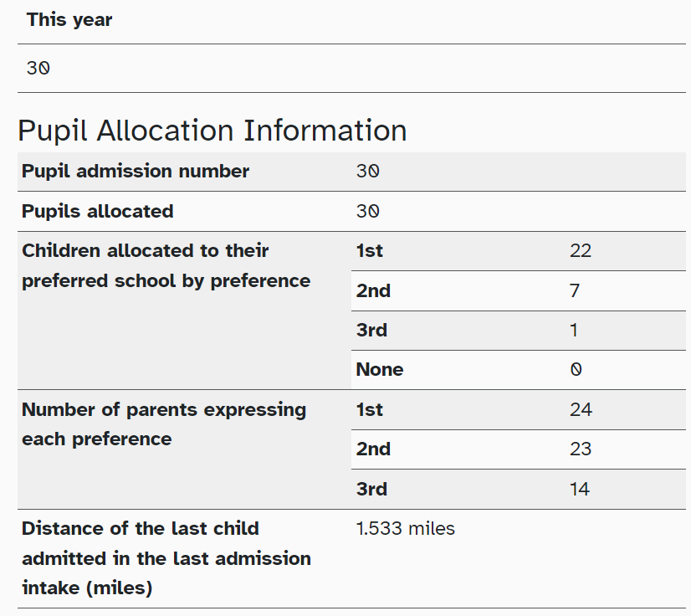Select the Pupils allocated value 30
691x616 pixels.
367,211
